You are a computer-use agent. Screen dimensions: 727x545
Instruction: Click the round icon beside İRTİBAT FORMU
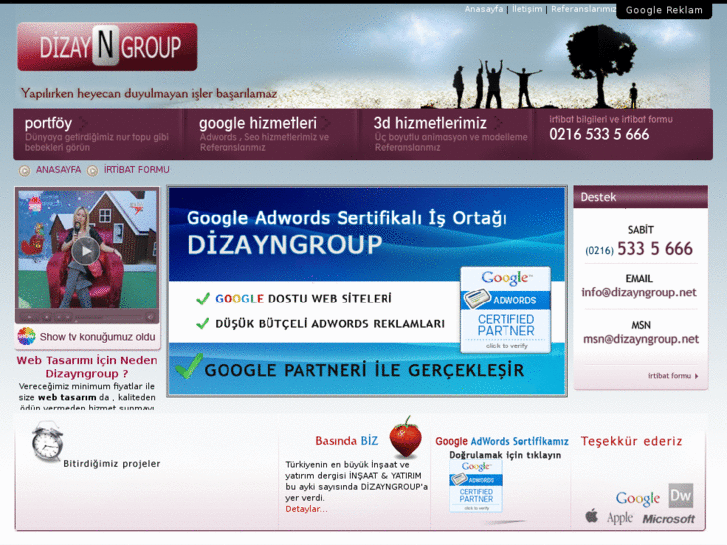point(93,171)
